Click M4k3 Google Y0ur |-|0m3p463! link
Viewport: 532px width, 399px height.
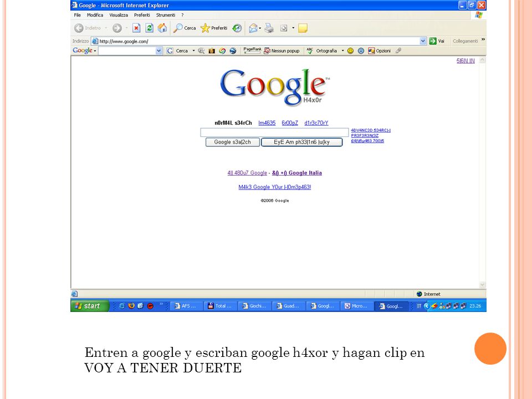(x=275, y=187)
